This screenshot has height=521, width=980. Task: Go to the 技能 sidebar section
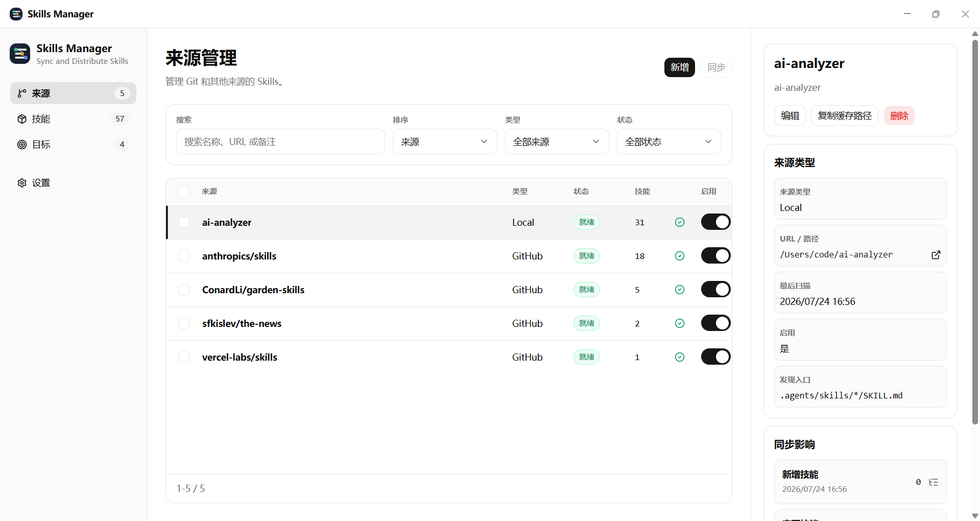click(x=73, y=119)
